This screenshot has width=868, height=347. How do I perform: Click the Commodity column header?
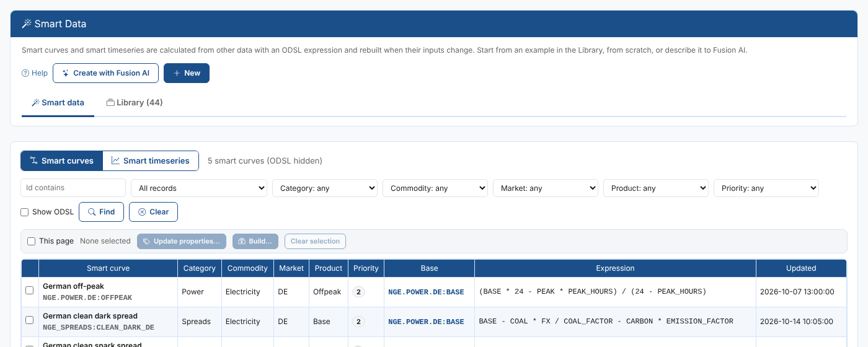tap(248, 268)
